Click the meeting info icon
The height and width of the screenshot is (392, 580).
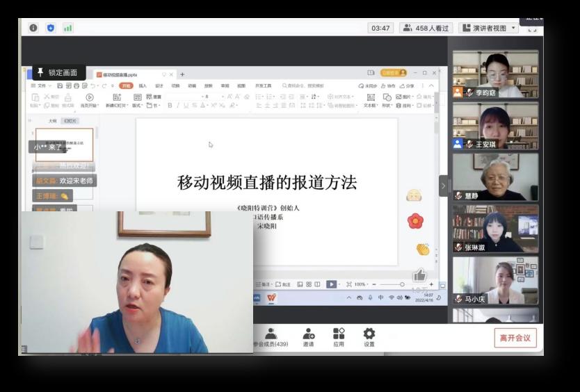click(x=33, y=28)
